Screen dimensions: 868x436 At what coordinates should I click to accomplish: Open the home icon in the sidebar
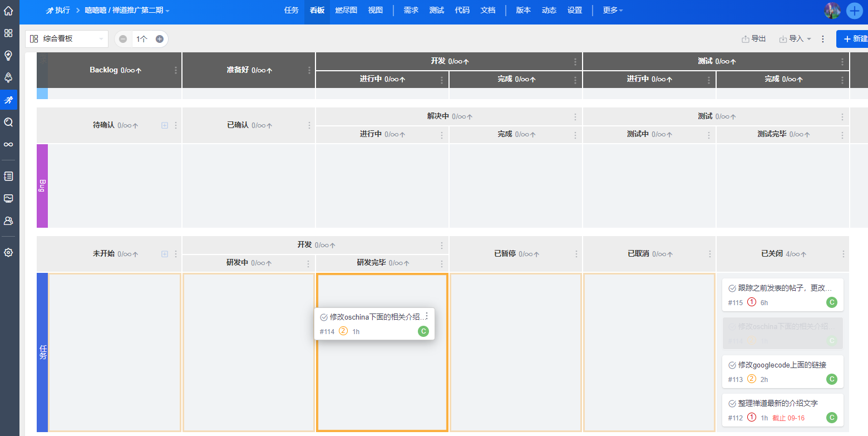tap(8, 11)
